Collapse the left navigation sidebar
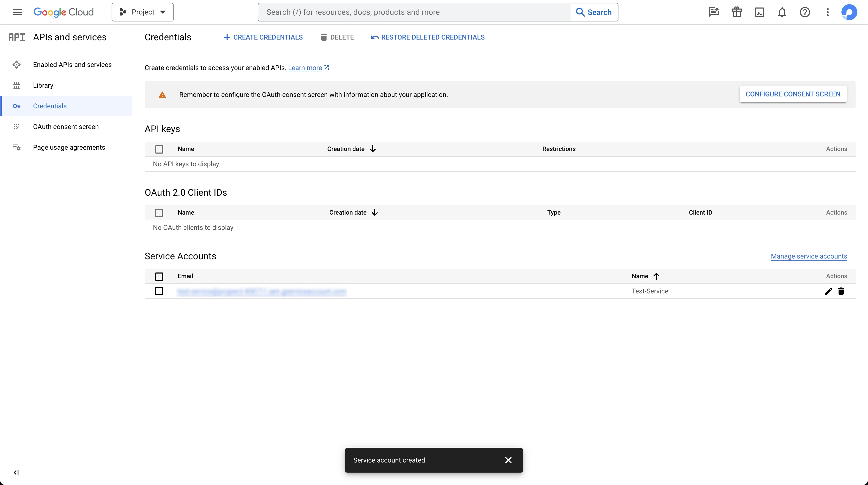868x485 pixels. (16, 472)
